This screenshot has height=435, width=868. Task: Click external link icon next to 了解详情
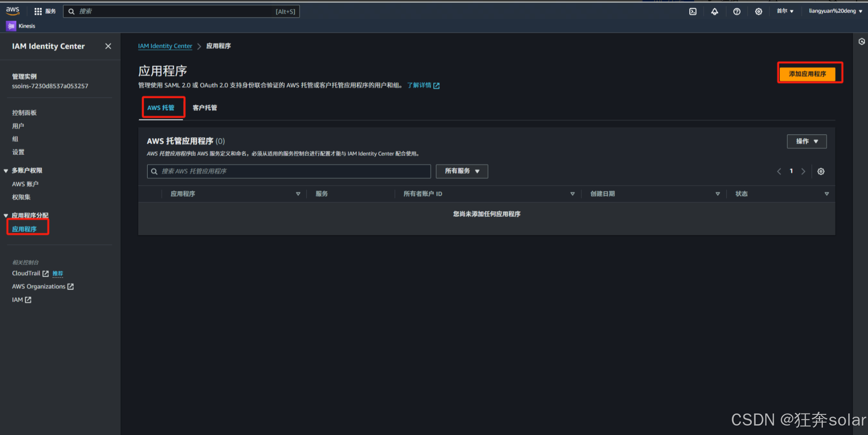click(x=436, y=86)
